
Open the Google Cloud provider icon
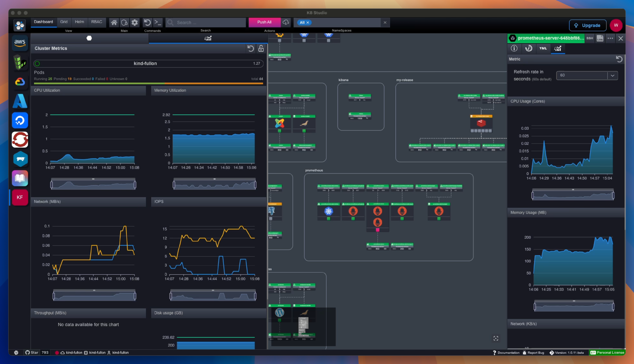tap(20, 82)
